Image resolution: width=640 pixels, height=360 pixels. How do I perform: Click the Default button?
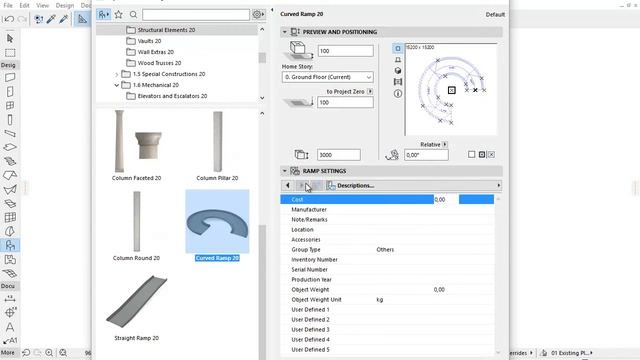pos(495,14)
